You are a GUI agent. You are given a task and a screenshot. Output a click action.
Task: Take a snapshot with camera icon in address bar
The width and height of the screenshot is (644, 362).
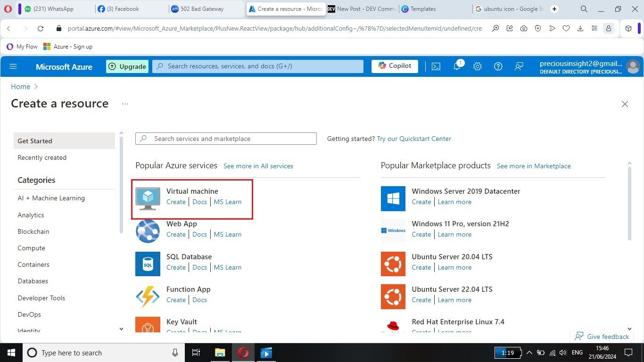pyautogui.click(x=524, y=28)
